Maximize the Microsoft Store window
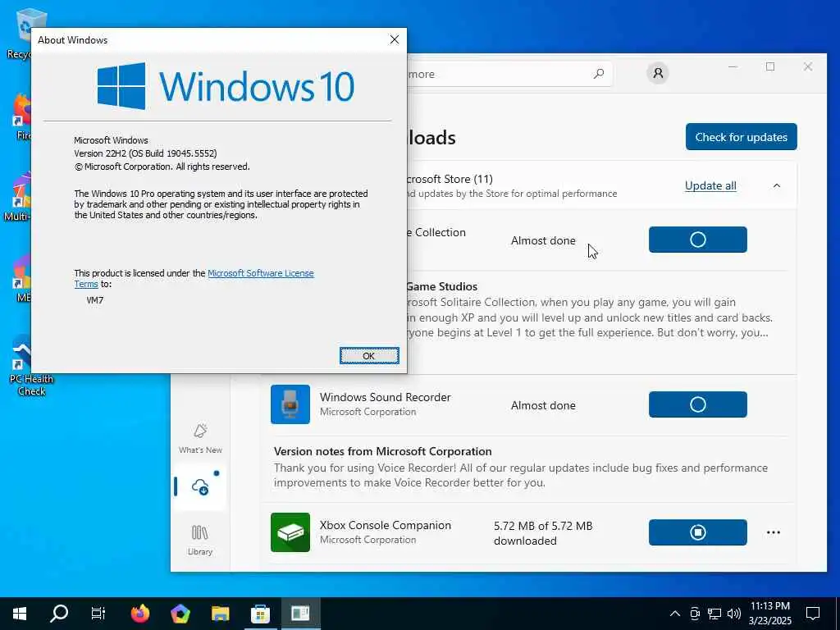 click(770, 67)
